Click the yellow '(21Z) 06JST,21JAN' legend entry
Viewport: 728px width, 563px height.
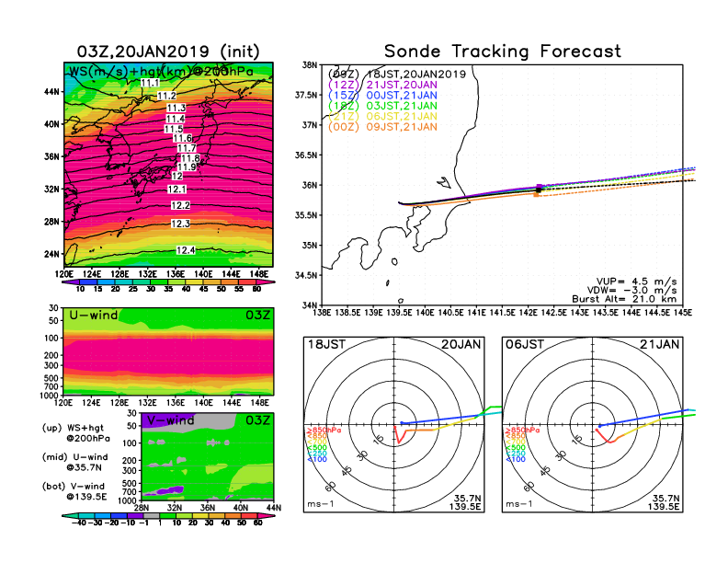(382, 117)
